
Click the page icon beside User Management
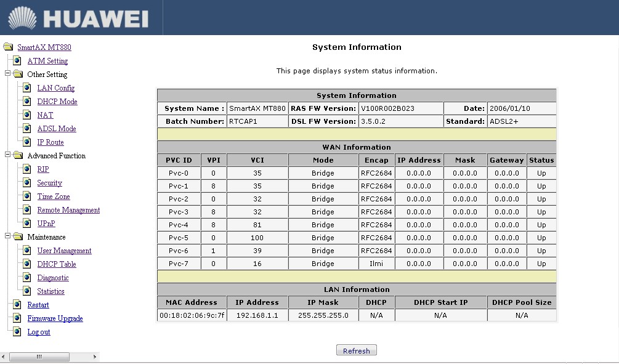click(x=27, y=250)
